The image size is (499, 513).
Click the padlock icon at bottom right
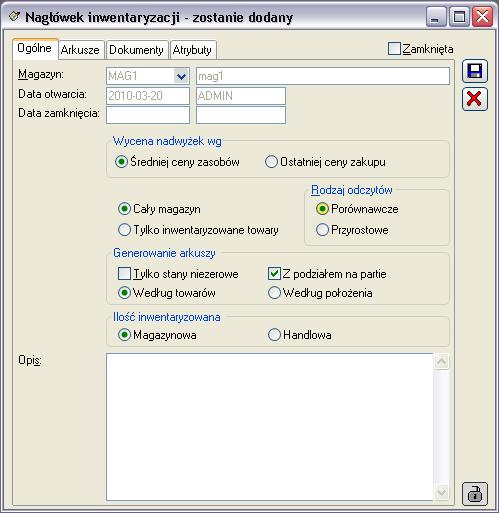pos(475,494)
